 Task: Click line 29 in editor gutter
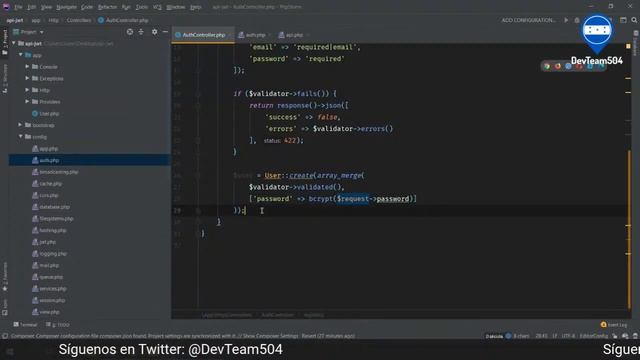177,211
